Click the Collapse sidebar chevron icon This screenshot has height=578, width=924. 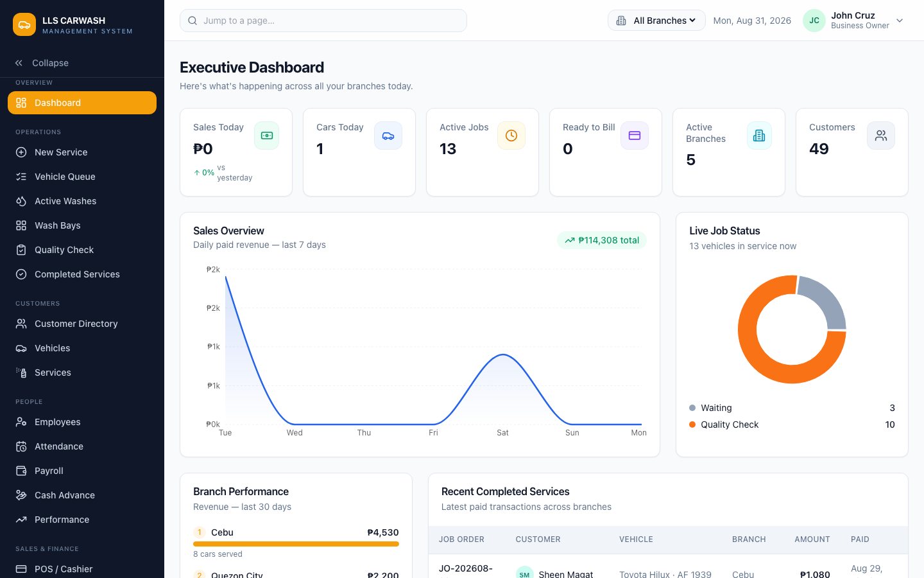[x=19, y=63]
